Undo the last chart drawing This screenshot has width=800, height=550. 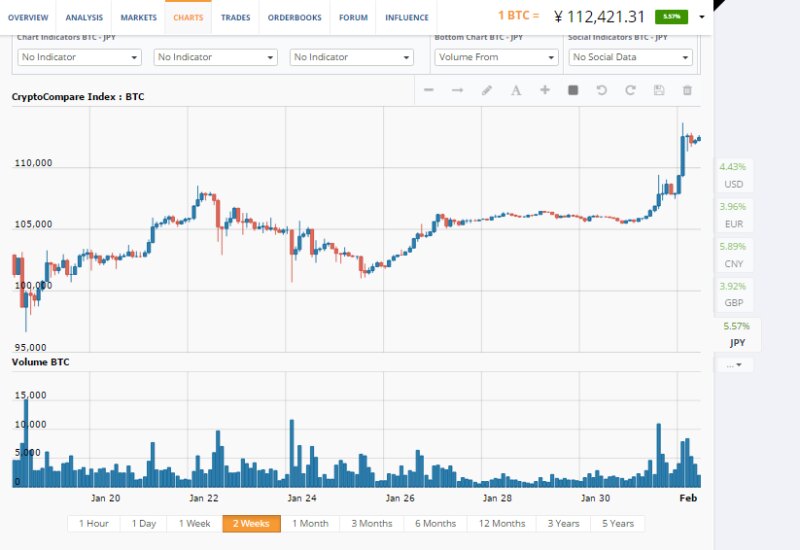point(601,90)
